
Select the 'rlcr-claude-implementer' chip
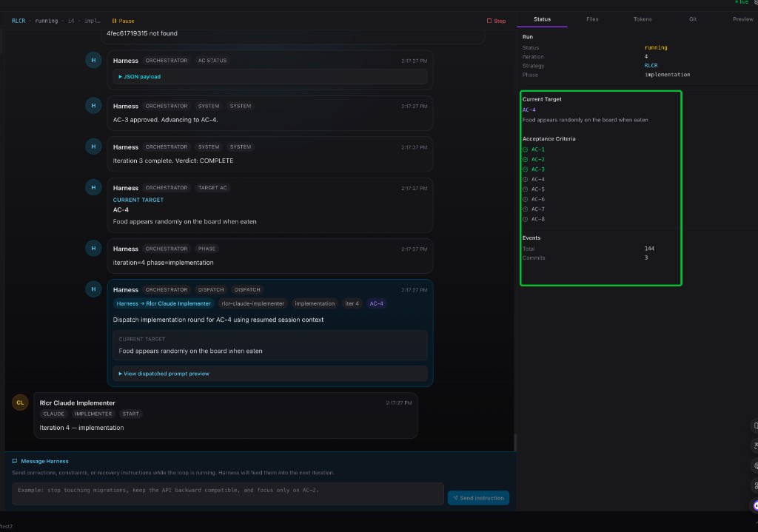coord(253,303)
